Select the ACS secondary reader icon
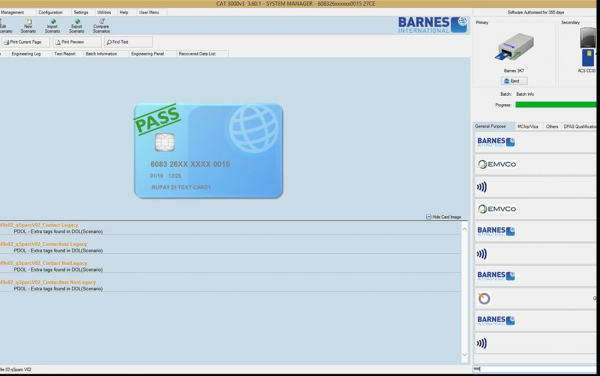Image resolution: width=600 pixels, height=376 pixels. [588, 47]
